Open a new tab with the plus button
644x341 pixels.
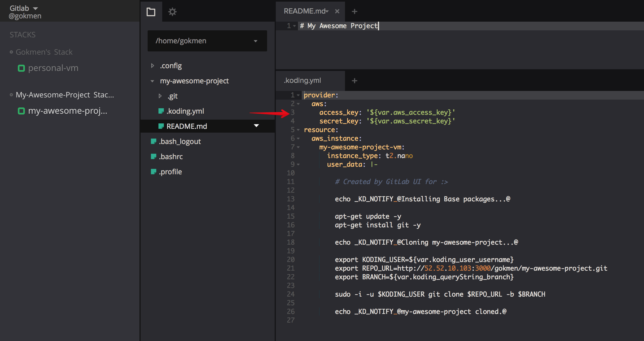point(354,11)
